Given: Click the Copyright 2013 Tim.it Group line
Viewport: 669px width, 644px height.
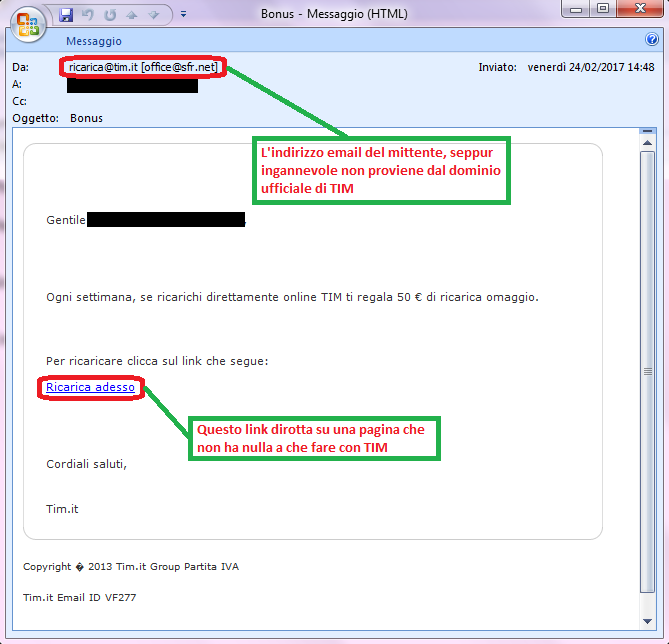Looking at the screenshot, I should 131,567.
